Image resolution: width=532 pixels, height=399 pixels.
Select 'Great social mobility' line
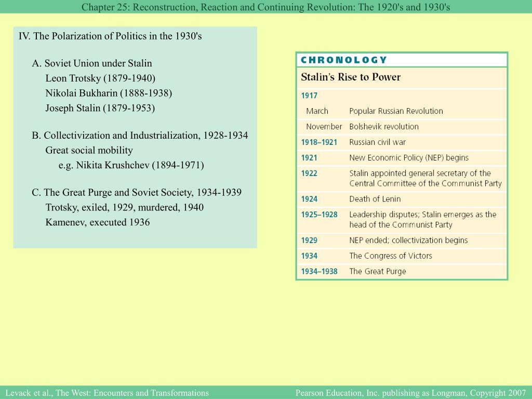point(89,150)
